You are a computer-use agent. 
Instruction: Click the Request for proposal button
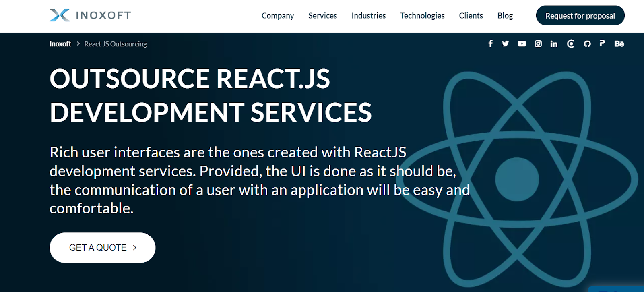point(580,15)
